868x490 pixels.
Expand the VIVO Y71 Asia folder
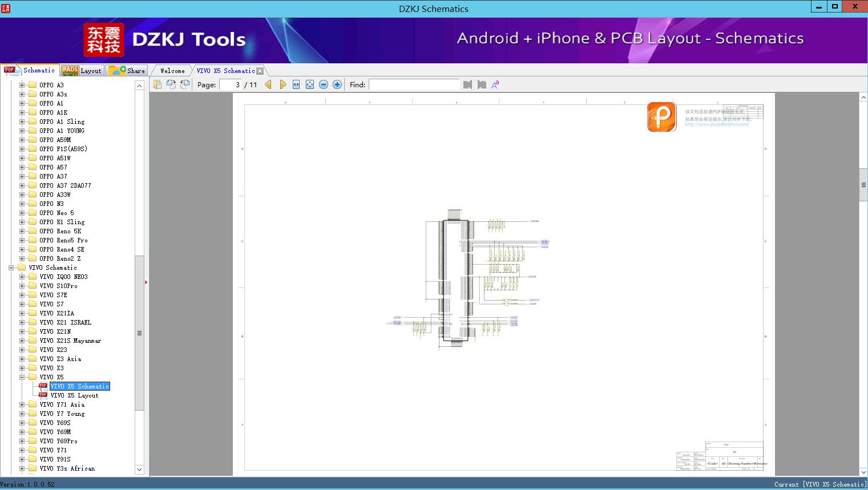pos(22,404)
